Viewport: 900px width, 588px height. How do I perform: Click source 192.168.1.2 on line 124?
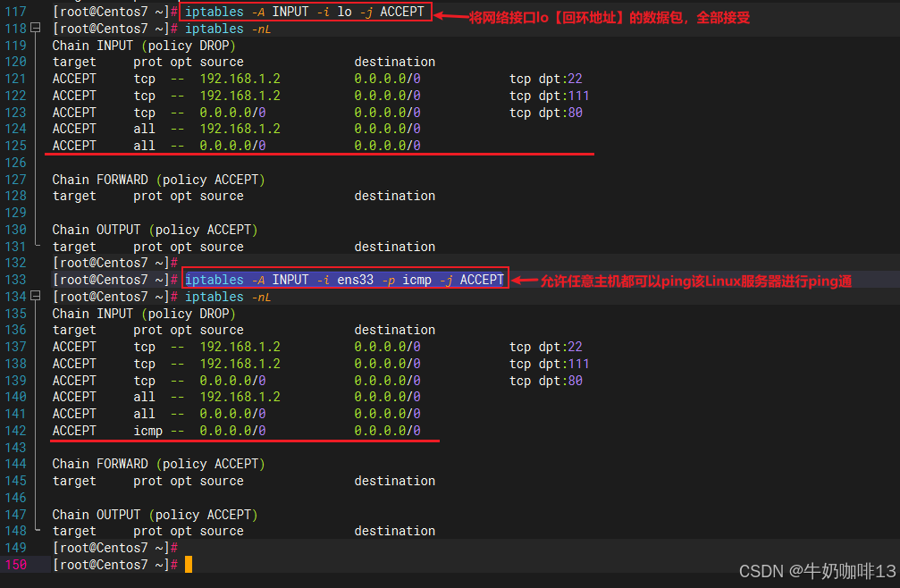(240, 129)
